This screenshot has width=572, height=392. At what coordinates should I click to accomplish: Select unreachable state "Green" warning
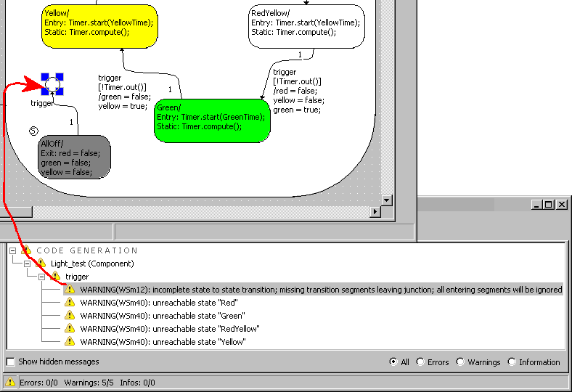(163, 316)
